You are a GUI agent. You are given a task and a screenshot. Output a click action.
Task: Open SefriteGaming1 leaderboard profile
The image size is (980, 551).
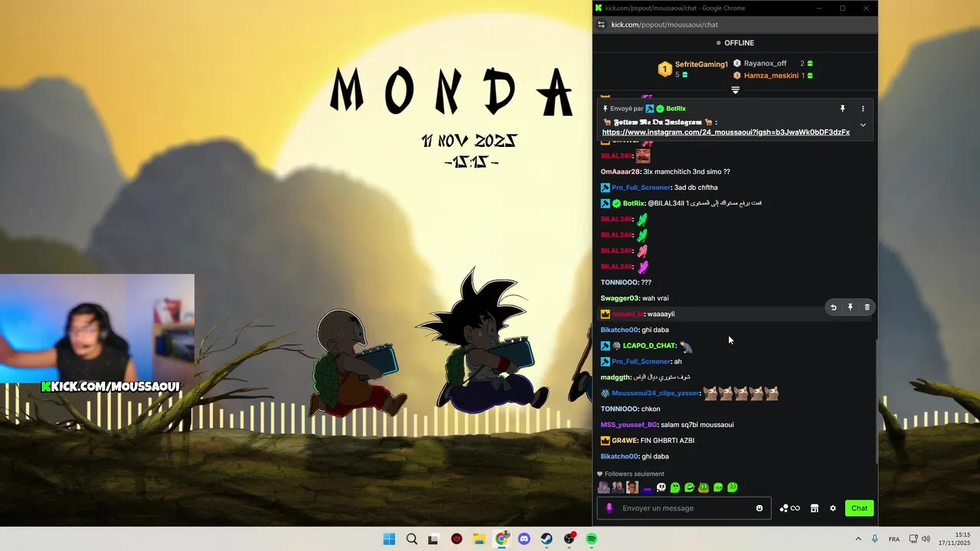coord(701,64)
